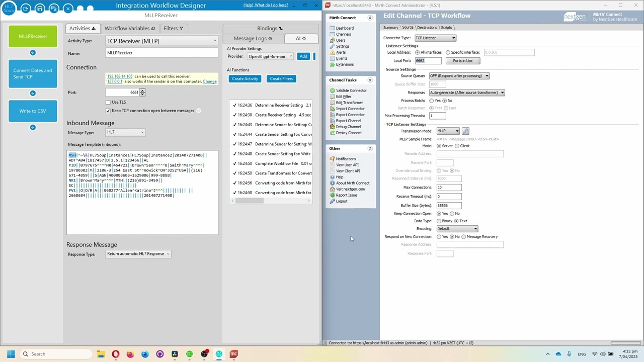Click the Create Activity button

click(245, 78)
